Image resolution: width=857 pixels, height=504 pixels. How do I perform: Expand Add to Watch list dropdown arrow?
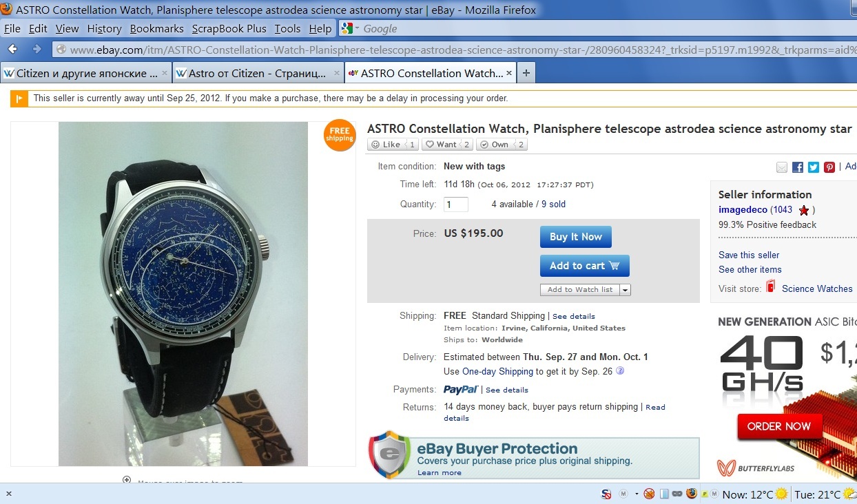pyautogui.click(x=626, y=290)
